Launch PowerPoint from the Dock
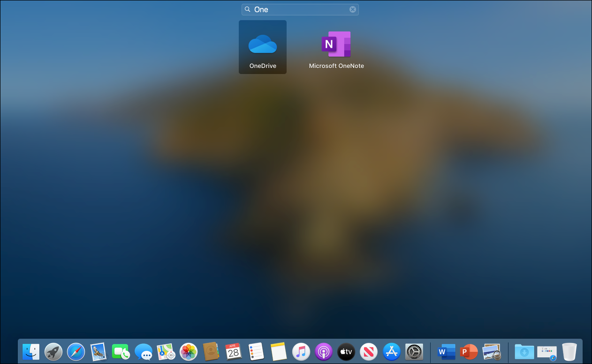The image size is (592, 364). (469, 351)
